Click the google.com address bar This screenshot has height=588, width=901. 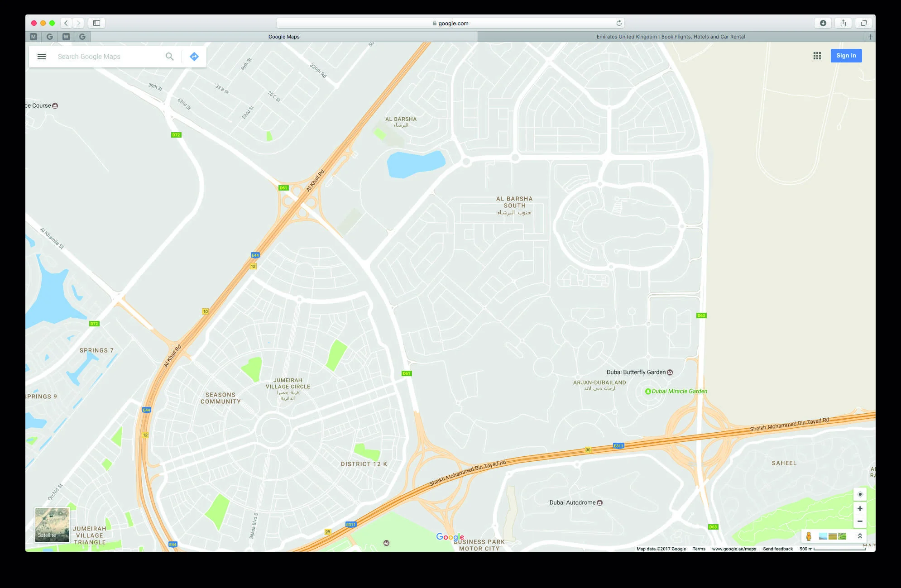(450, 23)
